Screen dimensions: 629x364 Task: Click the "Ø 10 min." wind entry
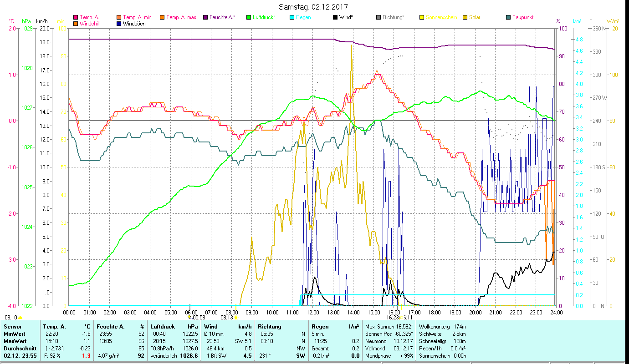215,334
